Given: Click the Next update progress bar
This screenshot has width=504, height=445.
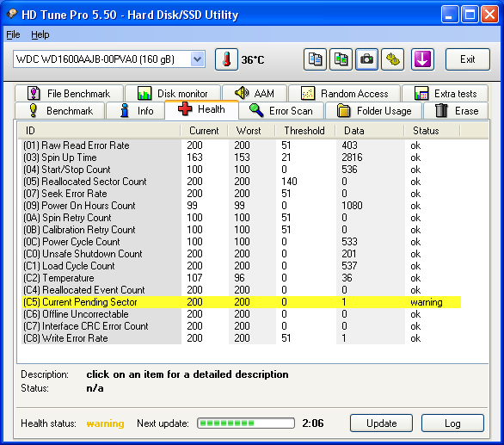Looking at the screenshot, I should [x=246, y=423].
